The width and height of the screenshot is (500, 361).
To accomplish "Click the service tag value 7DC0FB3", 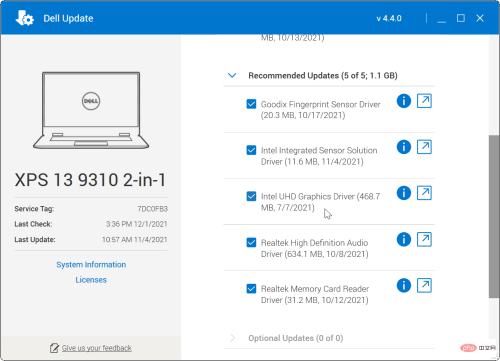I will pyautogui.click(x=153, y=209).
